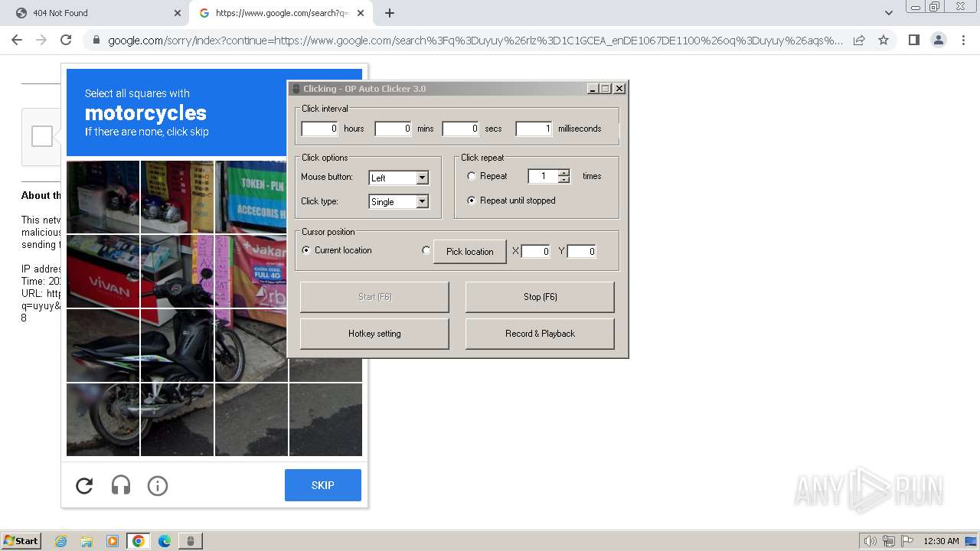Reload the captcha challenge images
The image size is (980, 551).
point(84,485)
